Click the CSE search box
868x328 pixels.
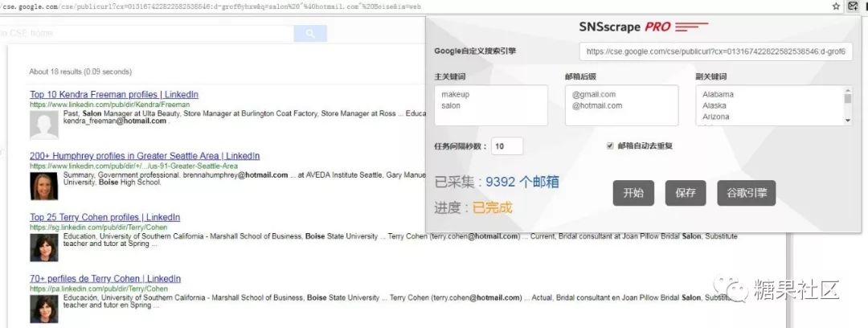click(x=147, y=34)
